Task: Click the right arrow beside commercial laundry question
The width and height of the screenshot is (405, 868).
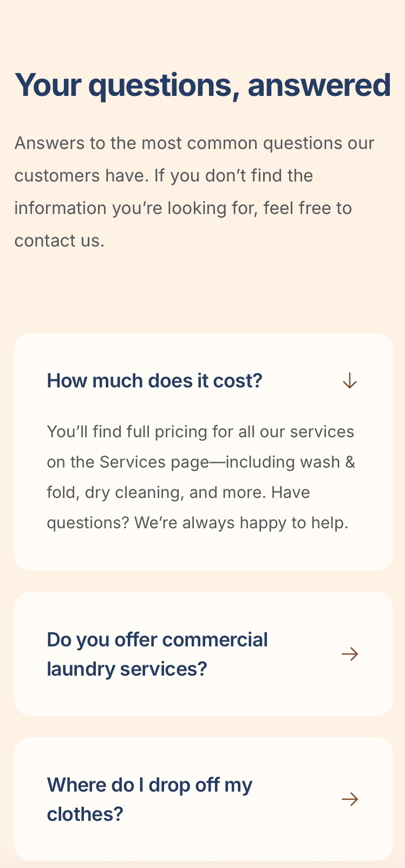Action: tap(350, 654)
